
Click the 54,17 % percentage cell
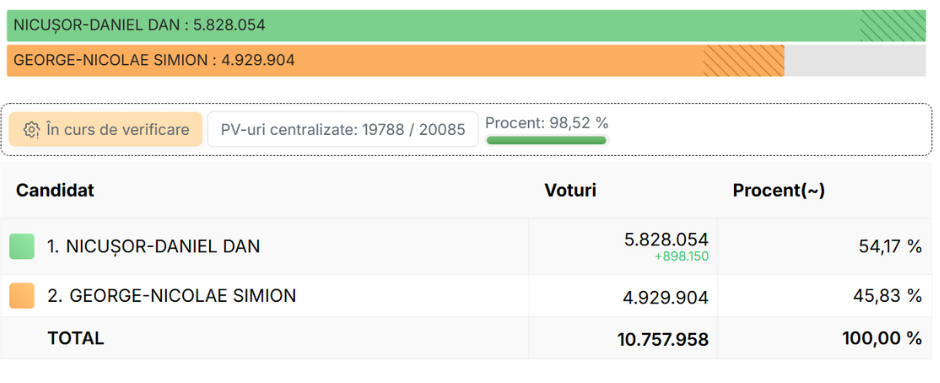point(888,246)
